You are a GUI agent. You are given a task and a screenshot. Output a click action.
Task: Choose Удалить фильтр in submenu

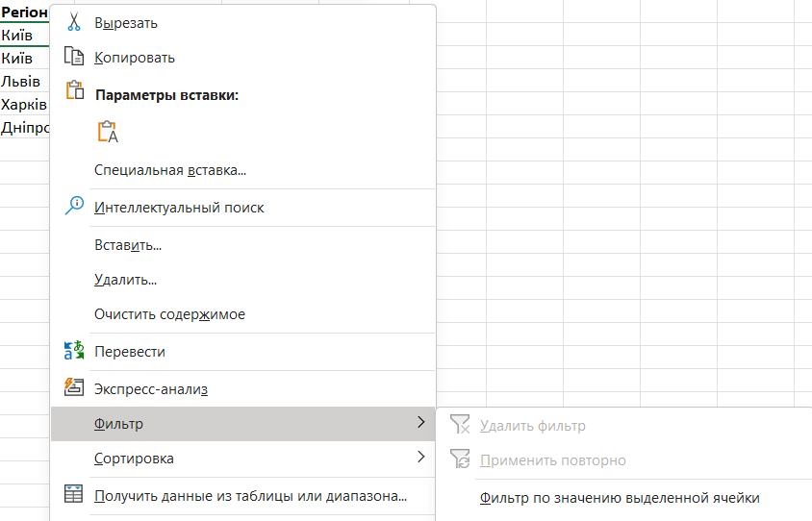[x=624, y=426]
